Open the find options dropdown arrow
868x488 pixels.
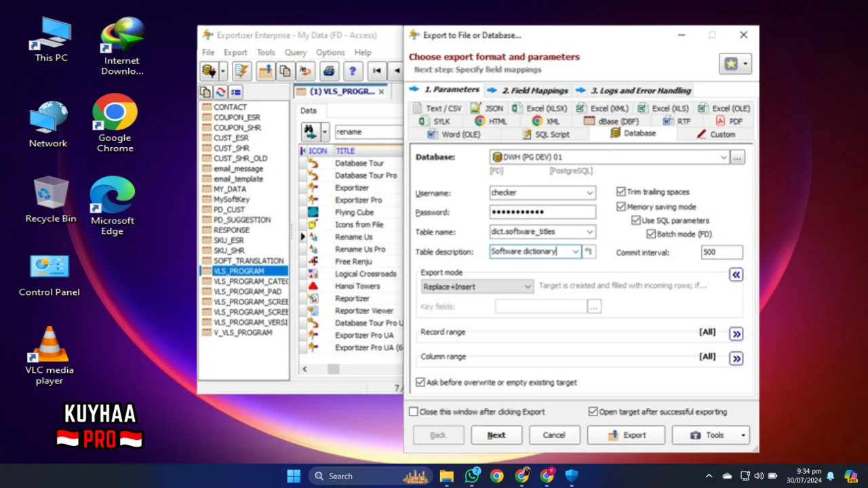pos(325,131)
